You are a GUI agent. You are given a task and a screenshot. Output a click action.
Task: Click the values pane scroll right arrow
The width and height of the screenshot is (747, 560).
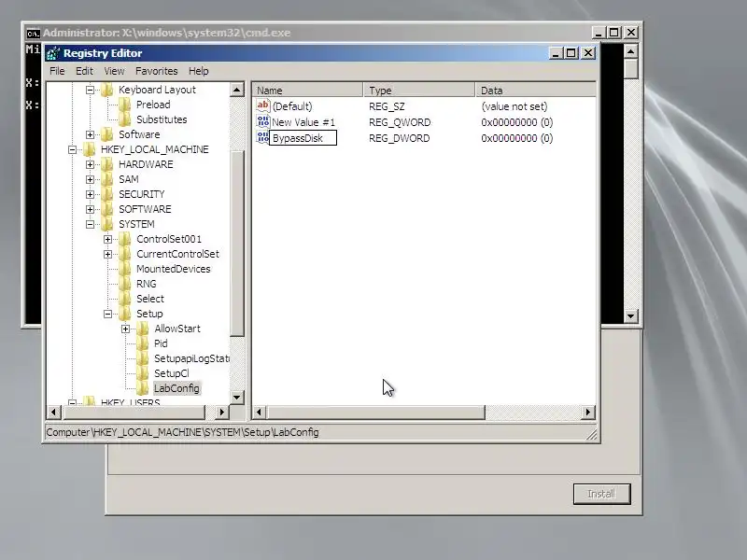pyautogui.click(x=588, y=412)
